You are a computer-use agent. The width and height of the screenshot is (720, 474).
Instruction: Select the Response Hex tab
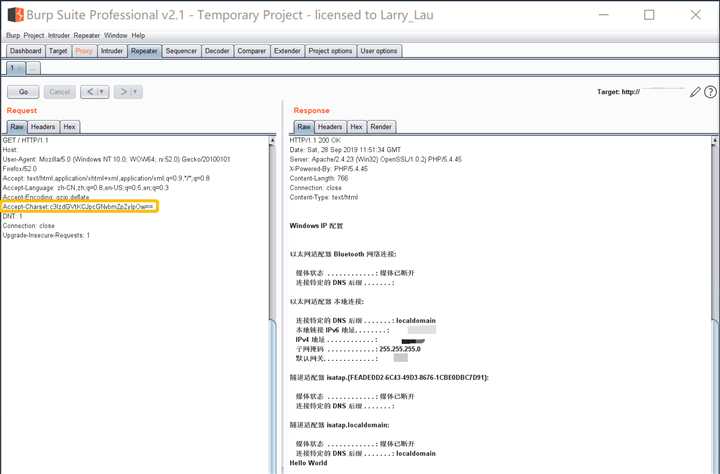[356, 127]
